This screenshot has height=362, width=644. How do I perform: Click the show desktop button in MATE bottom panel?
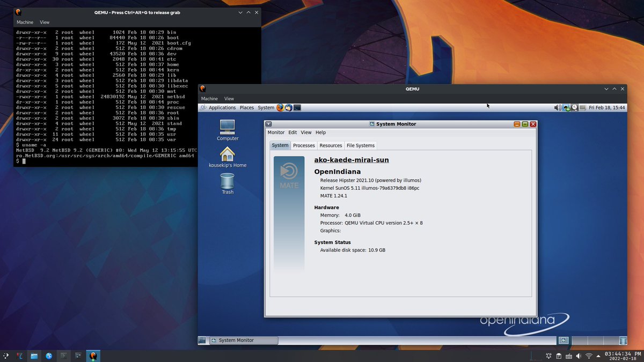point(202,340)
